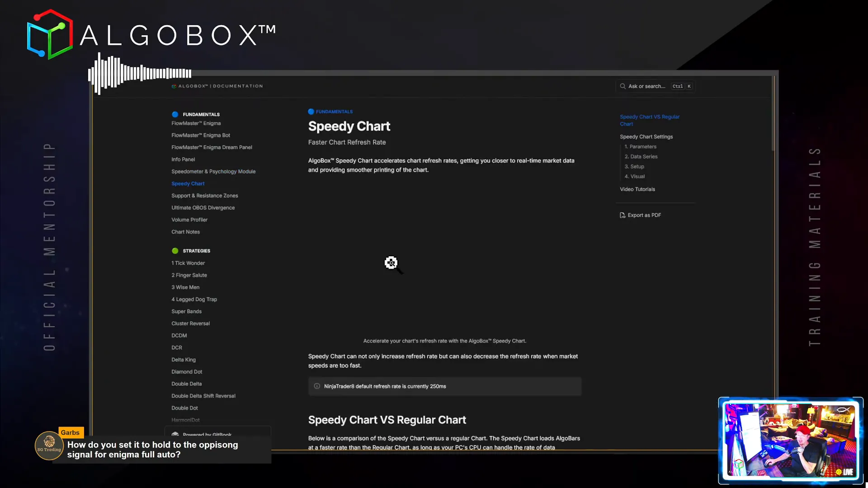This screenshot has width=868, height=488.
Task: Click the AlgoBox Documentation logo icon
Action: [x=174, y=86]
